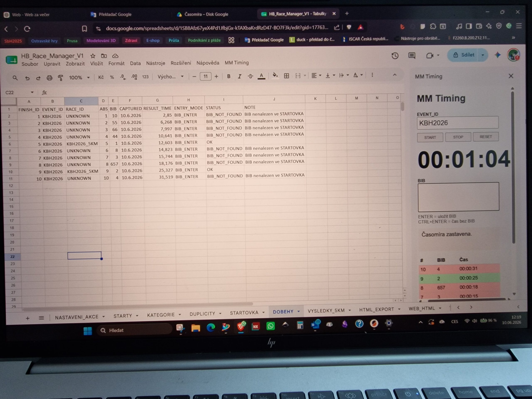532x399 pixels.
Task: Open the Vložit menu
Action: point(96,64)
